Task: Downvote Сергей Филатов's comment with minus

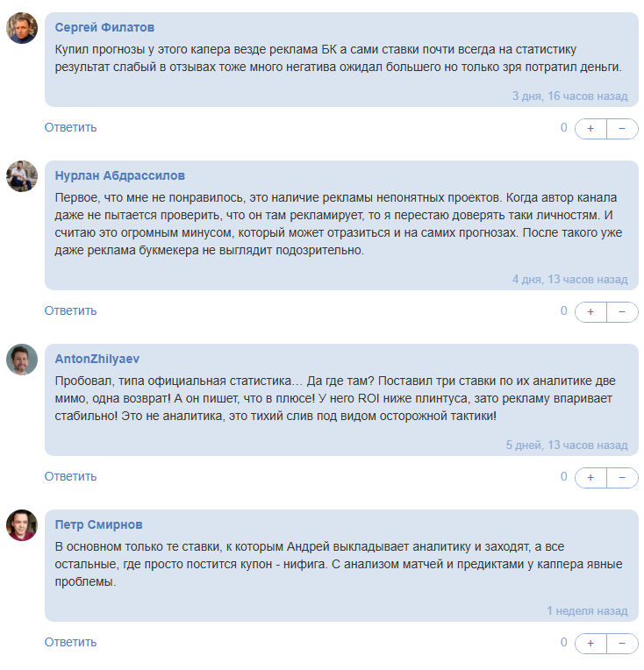Action: click(x=622, y=128)
